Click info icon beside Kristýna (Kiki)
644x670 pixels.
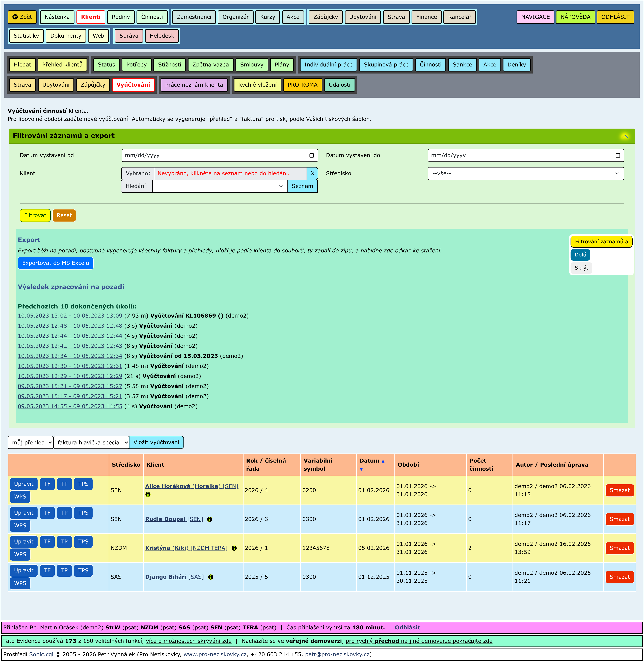tap(234, 548)
